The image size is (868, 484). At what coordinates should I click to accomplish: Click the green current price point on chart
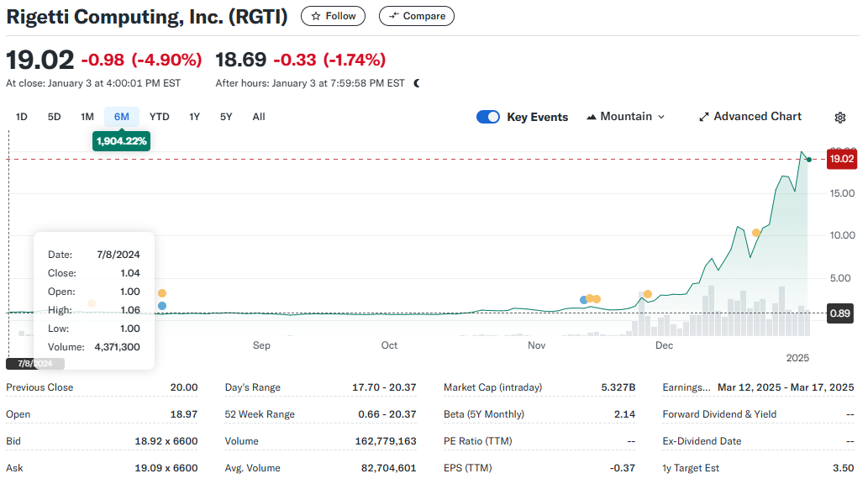coord(809,160)
